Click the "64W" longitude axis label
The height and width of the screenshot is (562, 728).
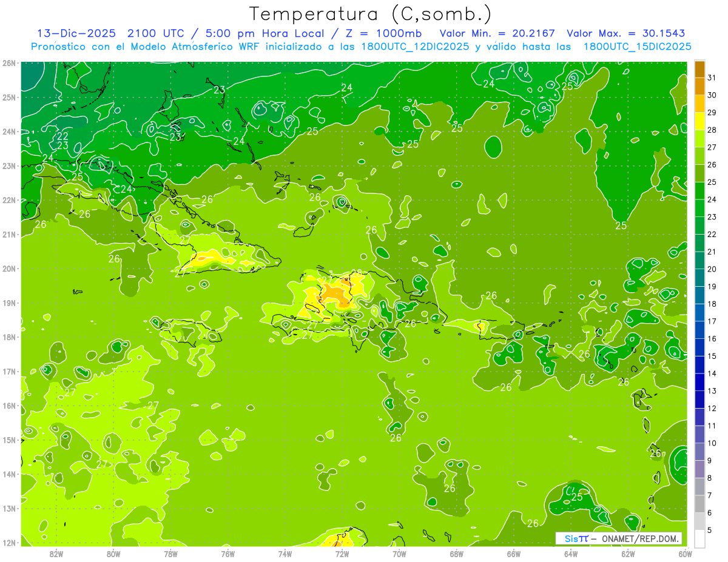(571, 554)
